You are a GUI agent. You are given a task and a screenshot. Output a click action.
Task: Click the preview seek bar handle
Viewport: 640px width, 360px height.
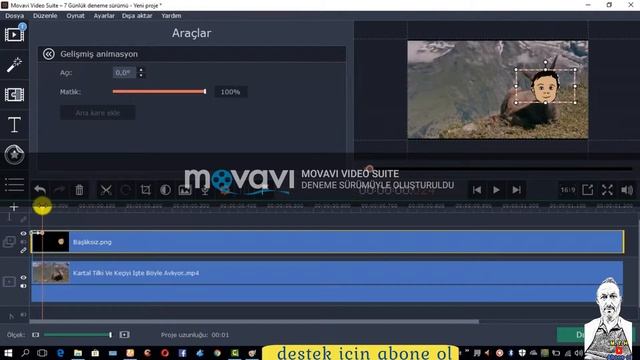coord(370,168)
